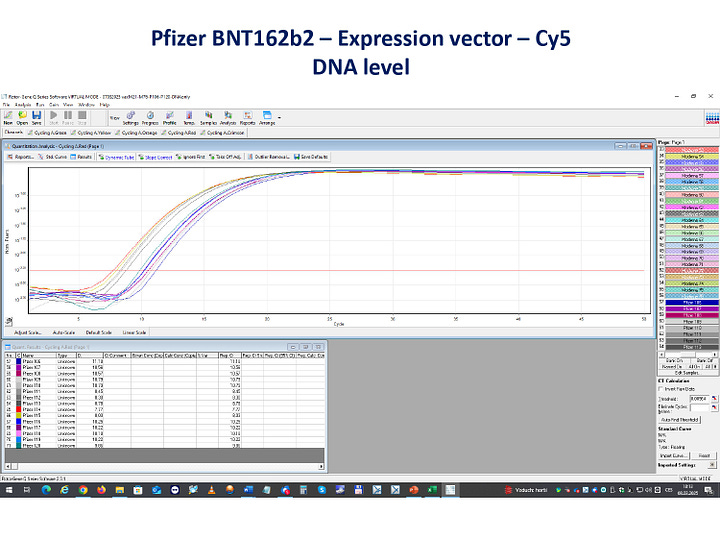This screenshot has height=540, width=720.
Task: Click the New run toolbar icon
Action: click(x=8, y=118)
